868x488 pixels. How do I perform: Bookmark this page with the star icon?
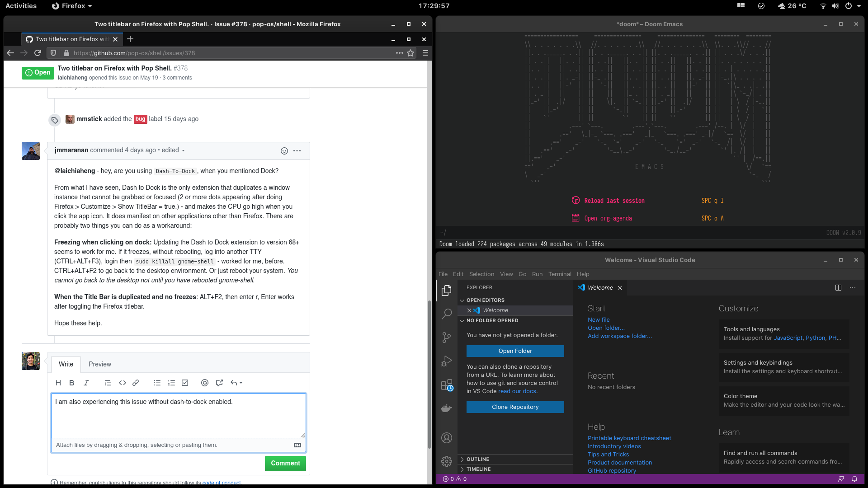[x=410, y=53]
